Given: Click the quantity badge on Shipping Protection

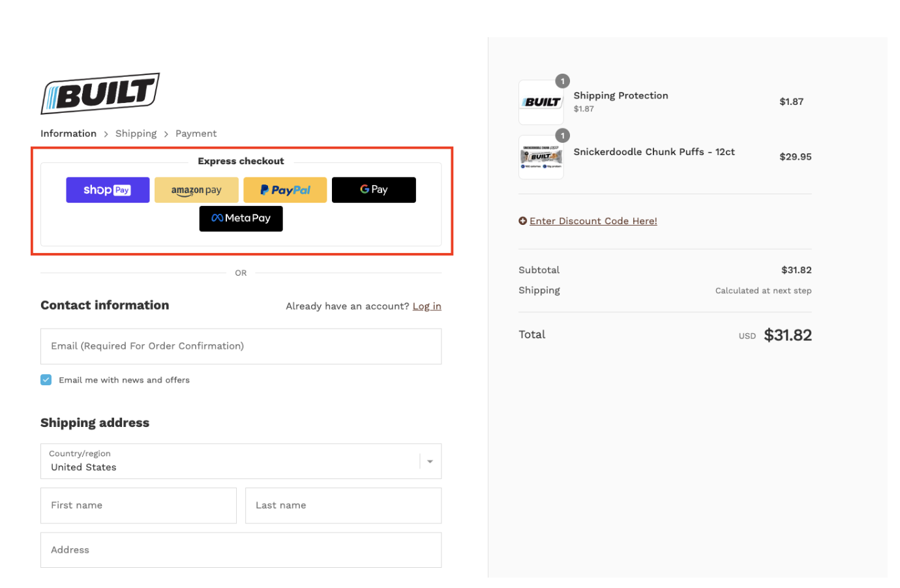Looking at the screenshot, I should coord(562,81).
